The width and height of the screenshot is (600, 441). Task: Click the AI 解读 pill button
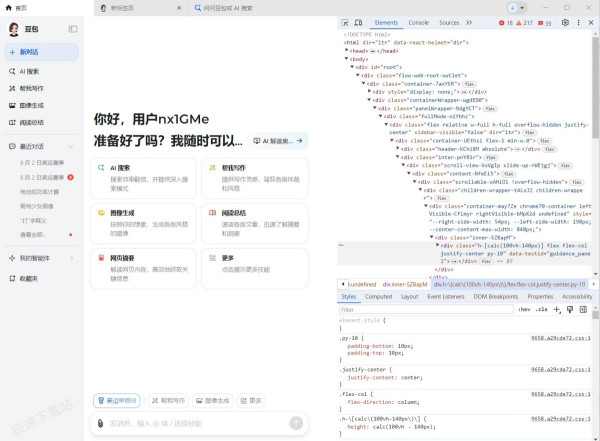[x=278, y=141]
